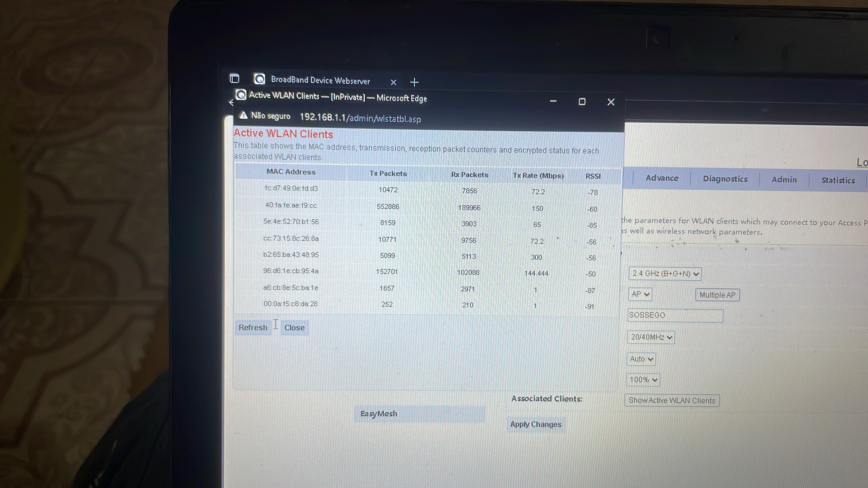Image resolution: width=868 pixels, height=488 pixels.
Task: Close the Active WLAN Clients popup window
Action: (x=611, y=102)
